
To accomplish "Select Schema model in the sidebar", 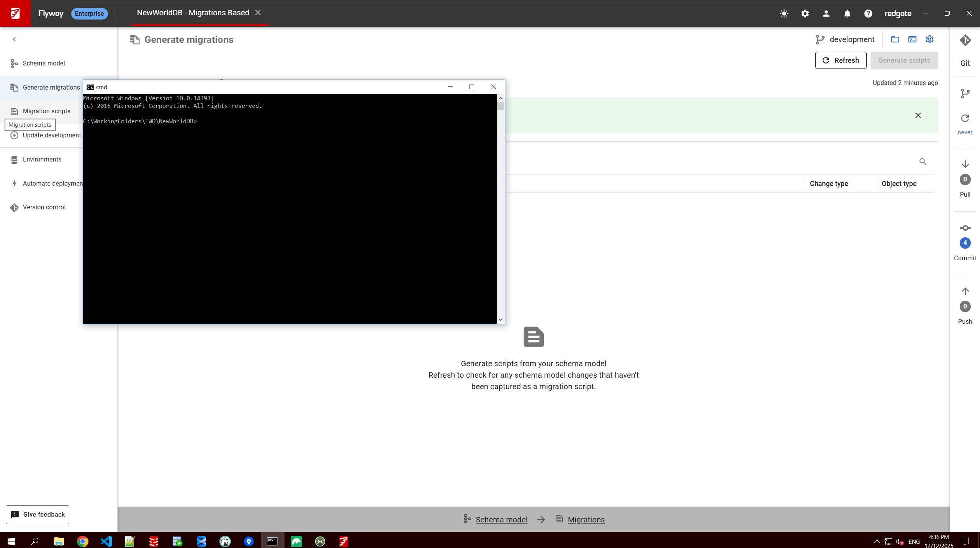I will tap(44, 63).
